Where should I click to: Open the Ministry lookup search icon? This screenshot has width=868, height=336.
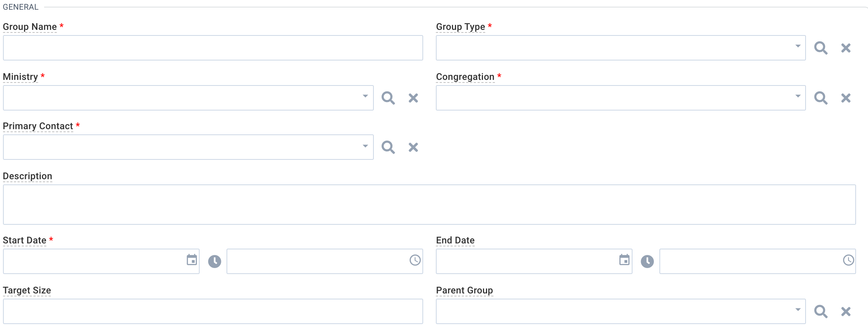(x=388, y=98)
